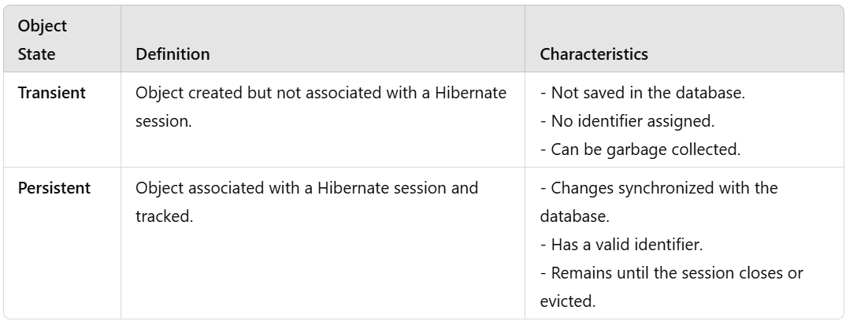Click the word 'session.' in Transient definition
Screen dimensions: 868x321
click(x=163, y=121)
